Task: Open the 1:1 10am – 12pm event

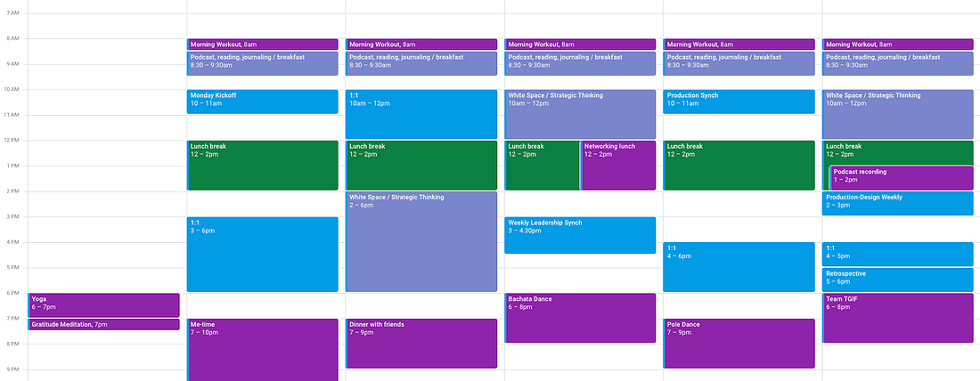Action: (421, 114)
